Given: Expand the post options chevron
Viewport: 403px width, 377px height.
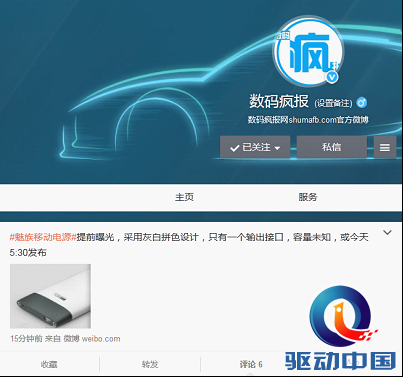Looking at the screenshot, I should coord(387,233).
